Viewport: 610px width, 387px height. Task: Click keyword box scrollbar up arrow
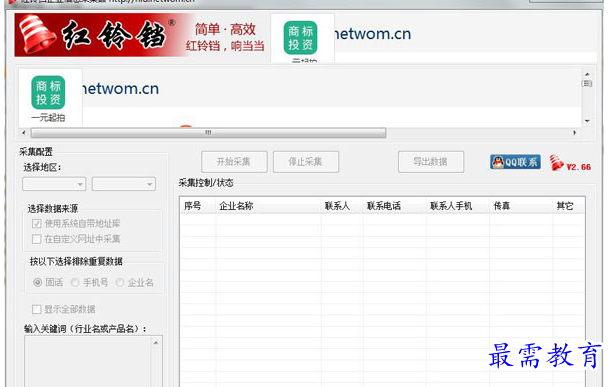(x=156, y=343)
